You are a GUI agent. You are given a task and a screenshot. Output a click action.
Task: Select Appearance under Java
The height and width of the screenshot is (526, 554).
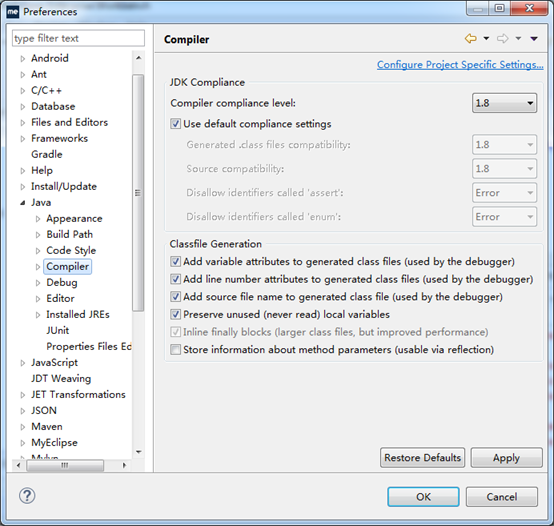pyautogui.click(x=74, y=219)
